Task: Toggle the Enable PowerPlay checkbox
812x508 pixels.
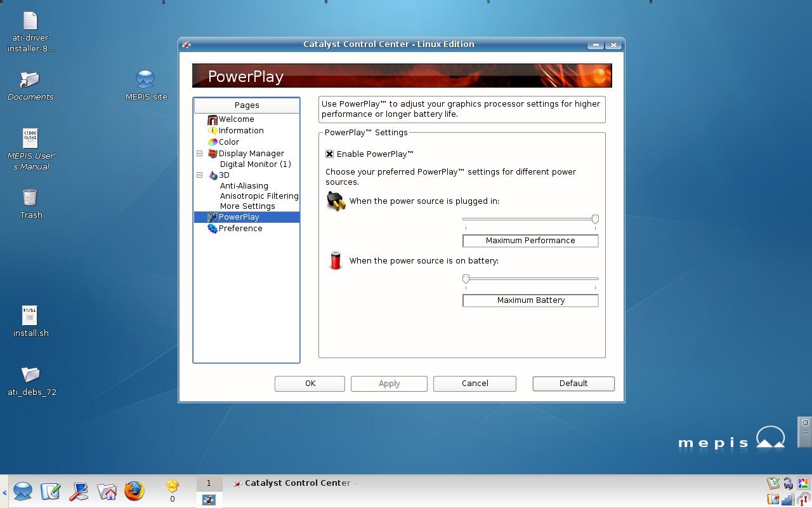Action: [x=329, y=154]
